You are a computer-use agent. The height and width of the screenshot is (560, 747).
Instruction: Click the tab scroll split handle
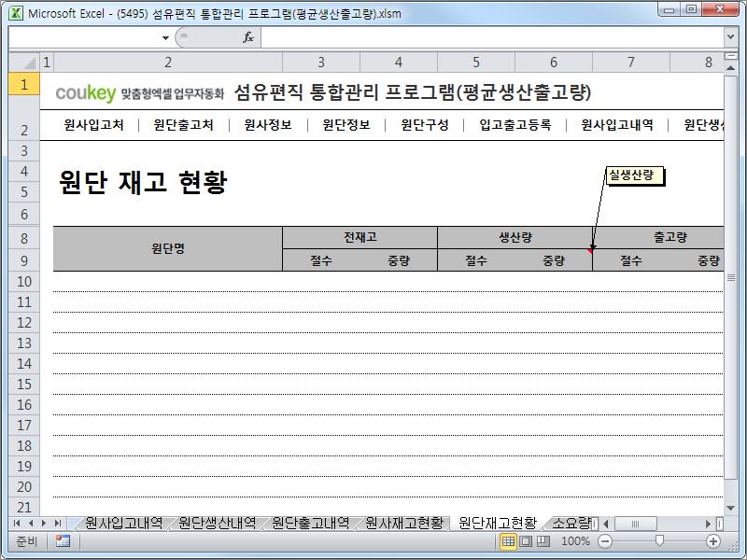[x=595, y=524]
